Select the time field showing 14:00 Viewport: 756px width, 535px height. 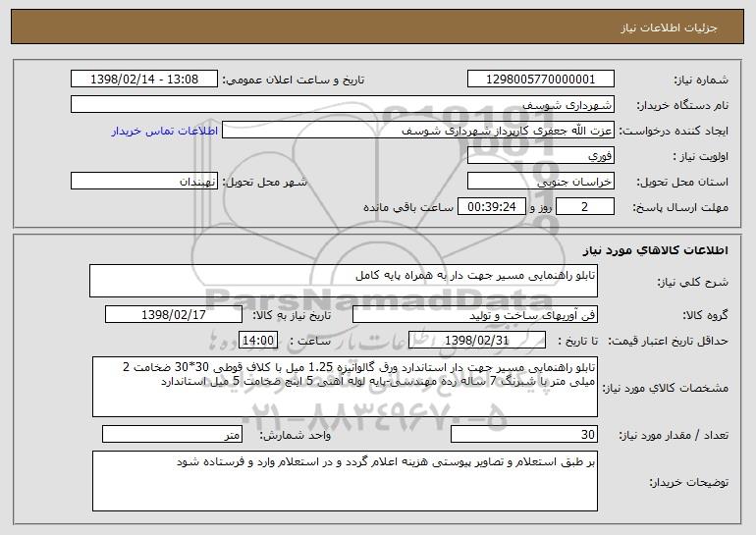click(258, 340)
